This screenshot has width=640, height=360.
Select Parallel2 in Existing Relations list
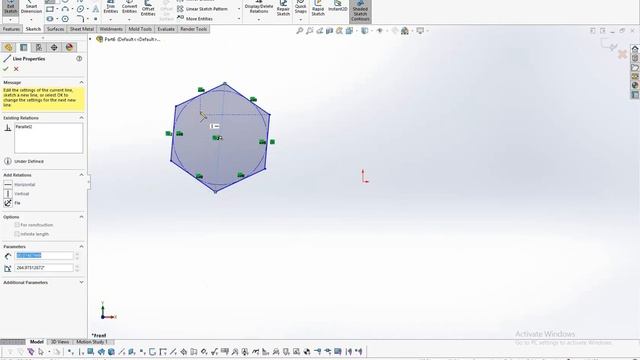pyautogui.click(x=24, y=127)
